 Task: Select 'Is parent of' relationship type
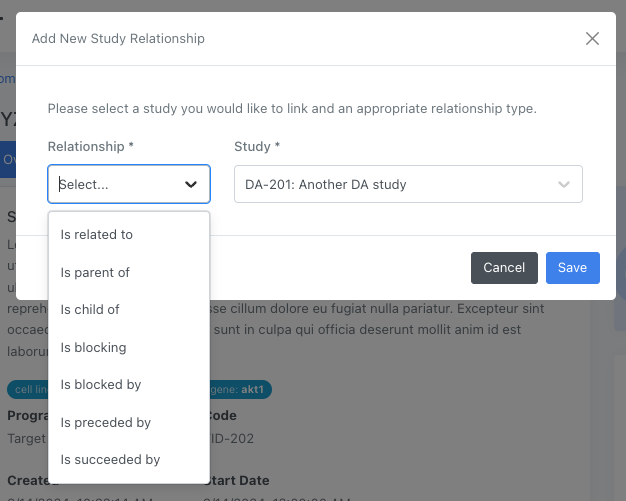click(x=95, y=272)
